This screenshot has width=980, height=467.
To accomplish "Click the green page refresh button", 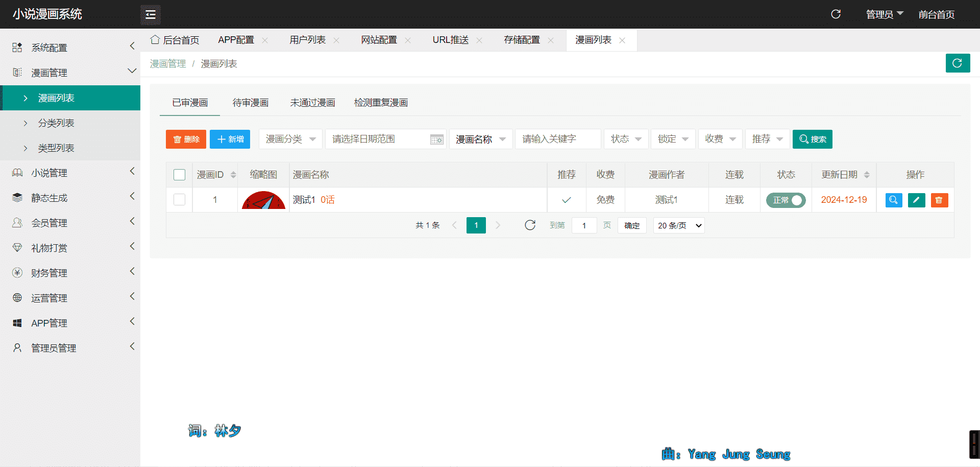I will coord(957,63).
